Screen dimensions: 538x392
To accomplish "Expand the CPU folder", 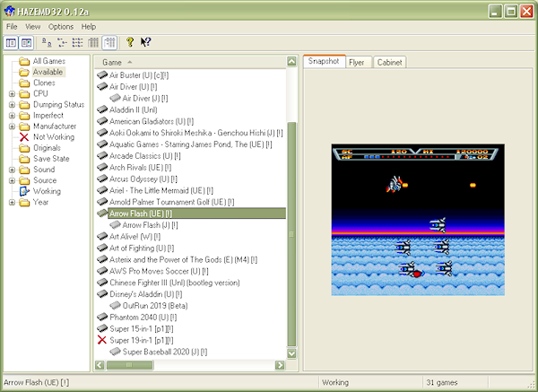I will coord(12,93).
